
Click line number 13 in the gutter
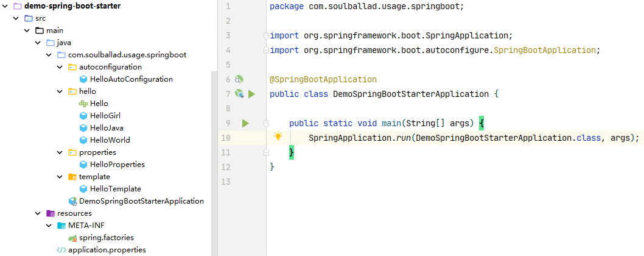point(227,182)
